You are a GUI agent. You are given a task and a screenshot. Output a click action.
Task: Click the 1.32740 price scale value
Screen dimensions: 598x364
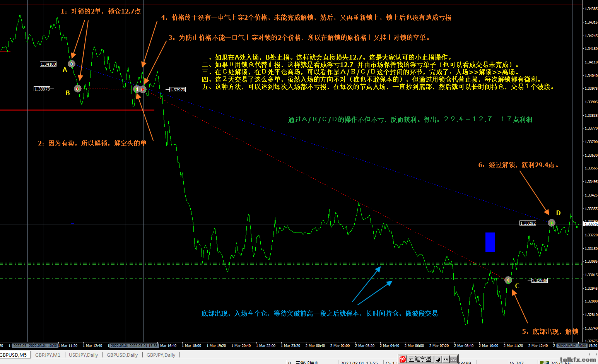591,328
